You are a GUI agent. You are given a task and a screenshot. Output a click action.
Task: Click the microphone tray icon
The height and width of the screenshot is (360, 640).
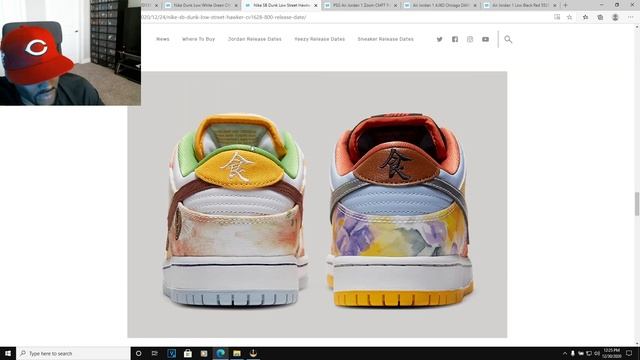(x=573, y=353)
